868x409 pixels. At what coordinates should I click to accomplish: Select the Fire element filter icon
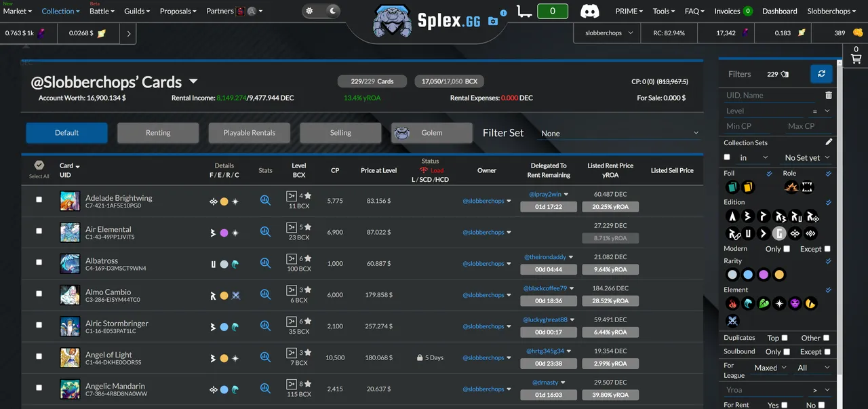click(x=732, y=303)
